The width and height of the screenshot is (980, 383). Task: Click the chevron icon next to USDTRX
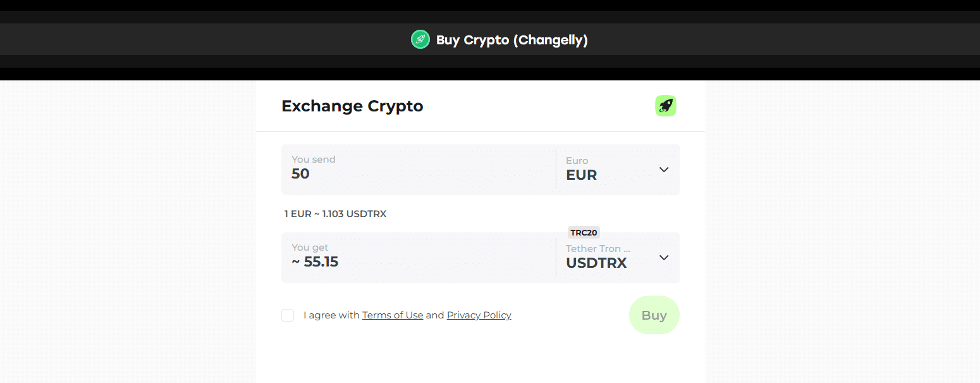tap(664, 258)
